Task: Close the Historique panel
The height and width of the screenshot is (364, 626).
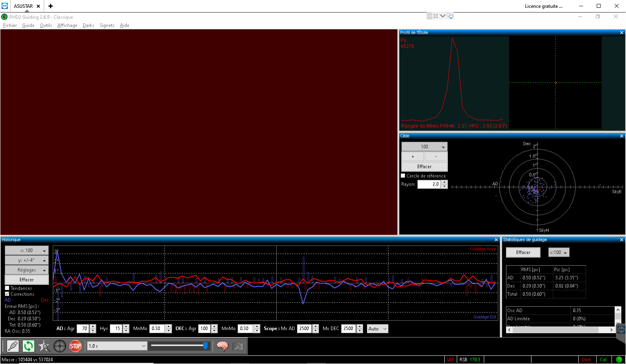Action: 496,240
